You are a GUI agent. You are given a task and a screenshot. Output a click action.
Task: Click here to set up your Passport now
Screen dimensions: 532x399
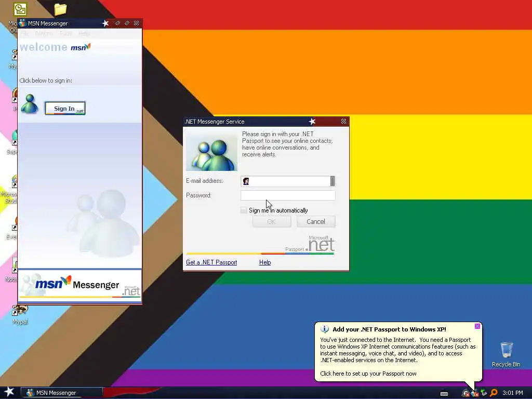point(368,374)
